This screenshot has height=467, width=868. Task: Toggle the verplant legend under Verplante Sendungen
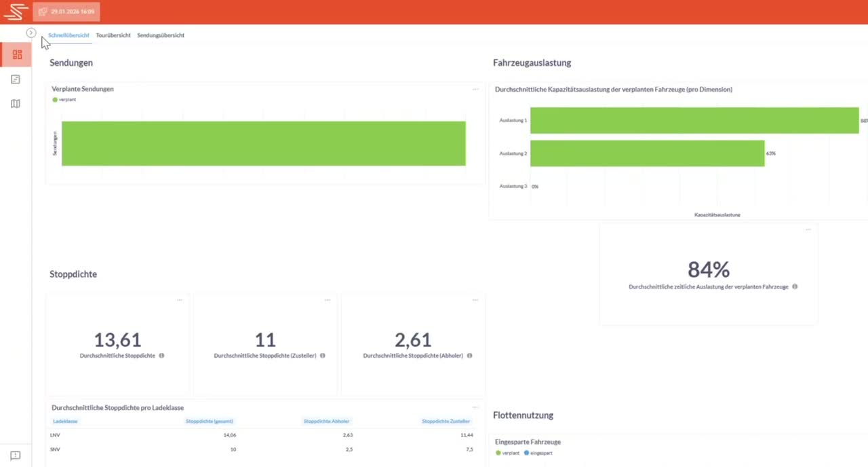[x=64, y=100]
